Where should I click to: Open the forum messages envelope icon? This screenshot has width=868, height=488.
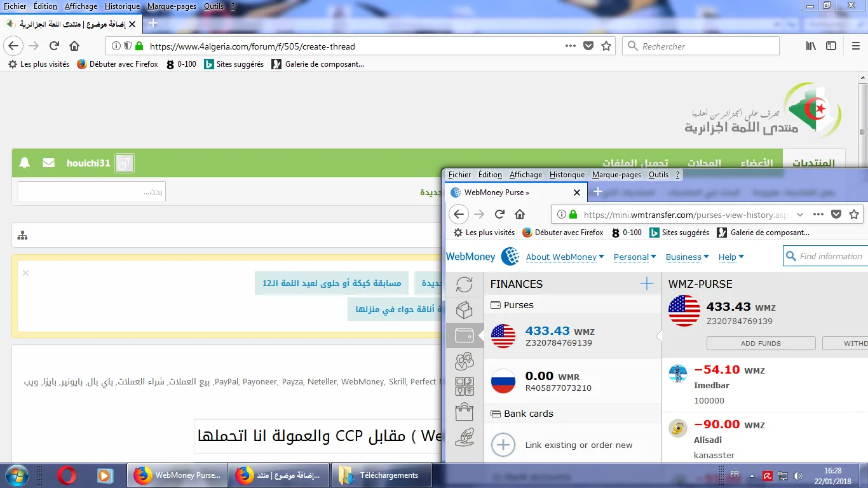[x=48, y=163]
